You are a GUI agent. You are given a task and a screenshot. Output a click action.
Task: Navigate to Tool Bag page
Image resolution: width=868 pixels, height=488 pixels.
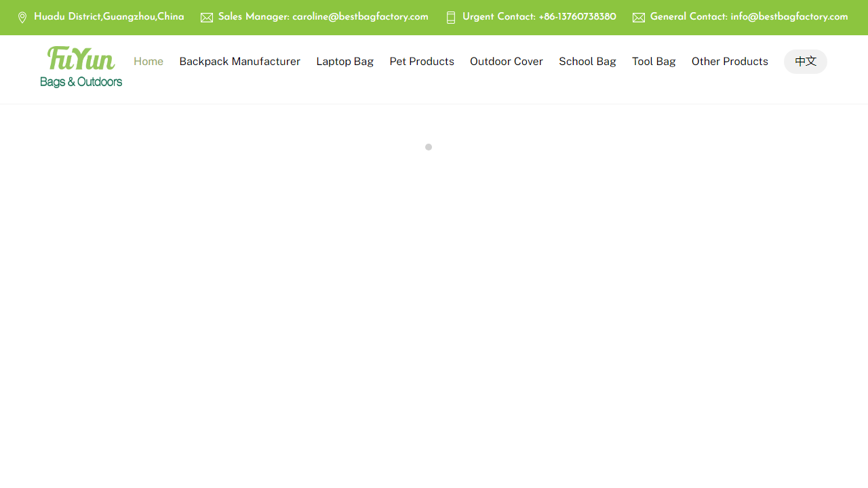(654, 62)
